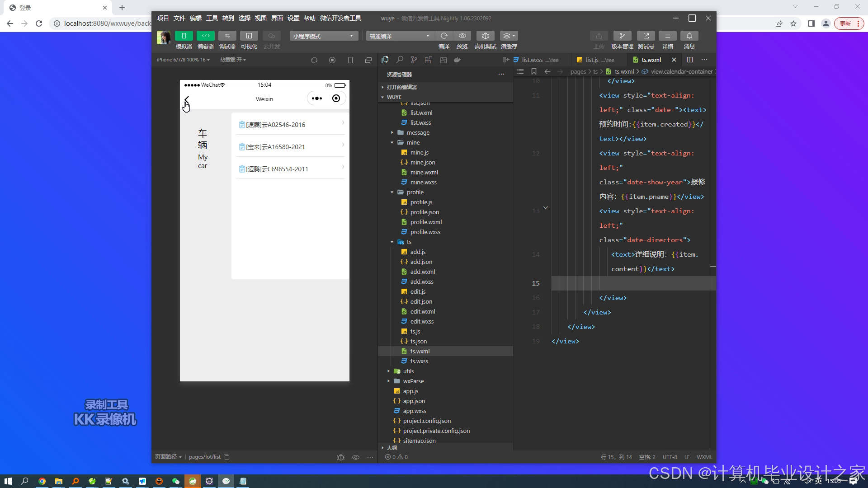Image resolution: width=868 pixels, height=488 pixels.
Task: Open the ts.wxss file
Action: click(419, 361)
